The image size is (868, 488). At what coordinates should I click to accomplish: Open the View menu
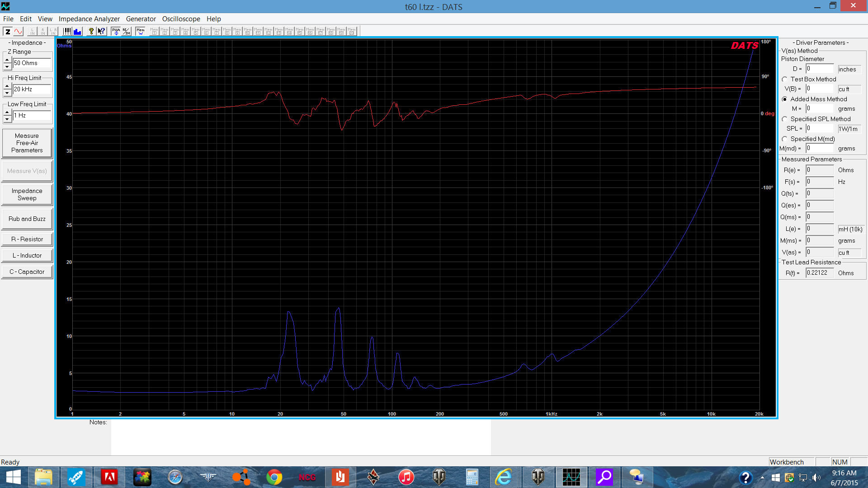coord(45,19)
